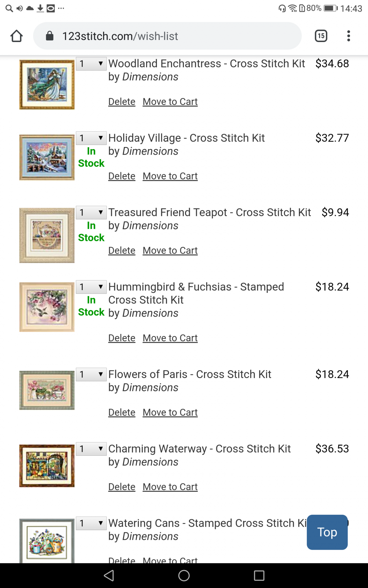368x588 pixels.
Task: Open quantity dropdown for Flowers of Paris
Action: click(91, 375)
